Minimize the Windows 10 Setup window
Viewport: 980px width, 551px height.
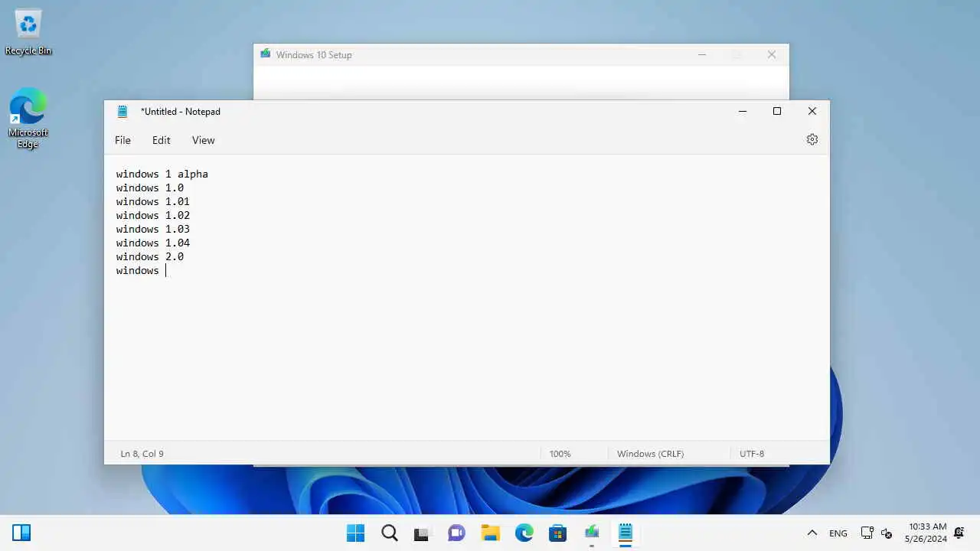[x=702, y=54]
